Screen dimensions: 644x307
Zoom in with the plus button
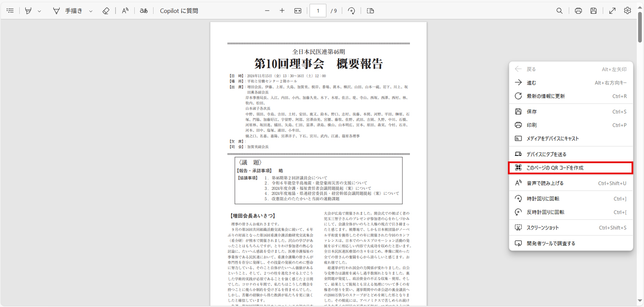tap(282, 11)
